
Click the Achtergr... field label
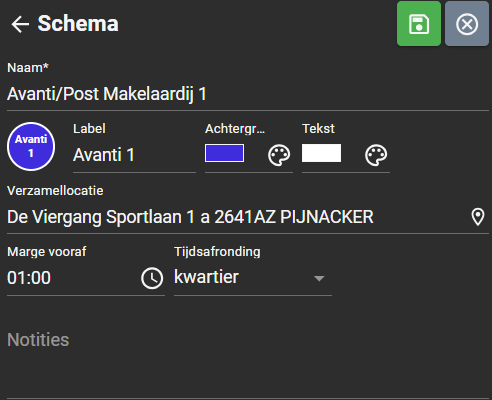235,129
